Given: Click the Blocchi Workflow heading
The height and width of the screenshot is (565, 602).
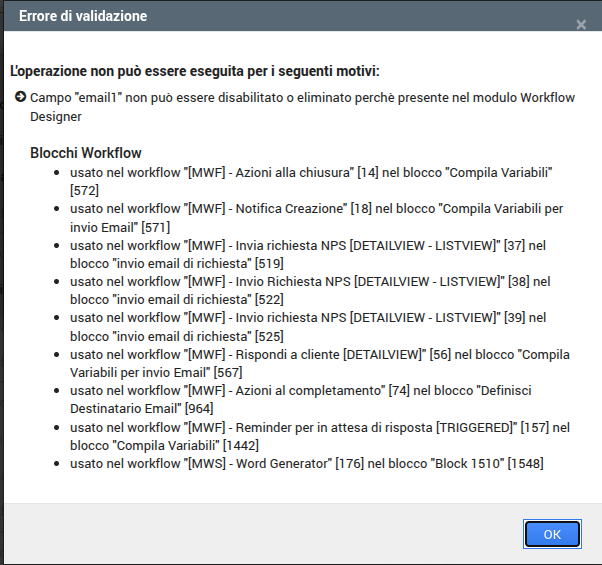Looking at the screenshot, I should (x=86, y=153).
